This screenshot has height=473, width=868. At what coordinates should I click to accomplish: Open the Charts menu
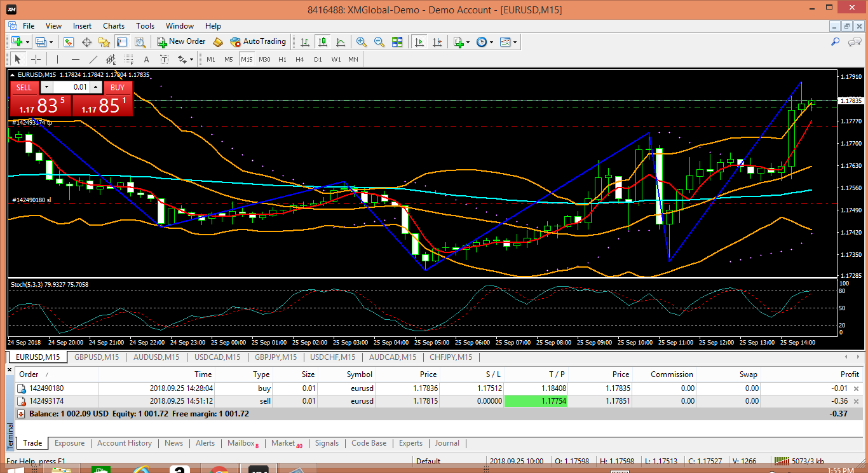114,26
